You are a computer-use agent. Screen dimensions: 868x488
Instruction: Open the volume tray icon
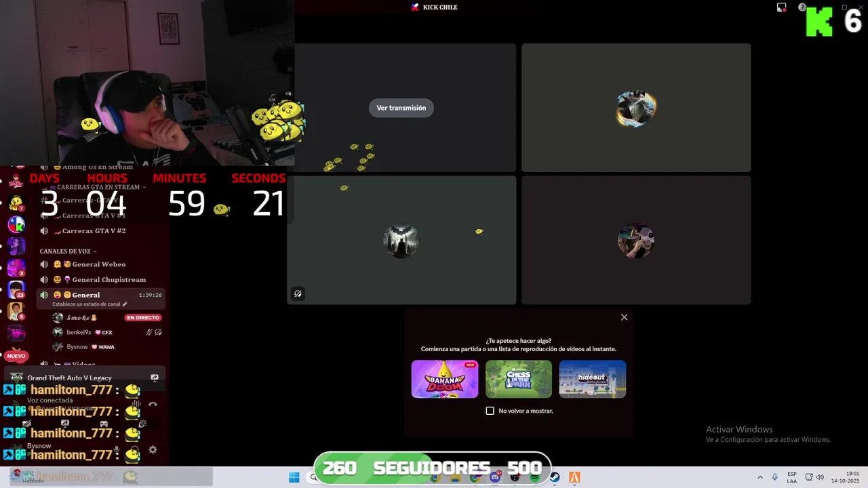coord(820,477)
